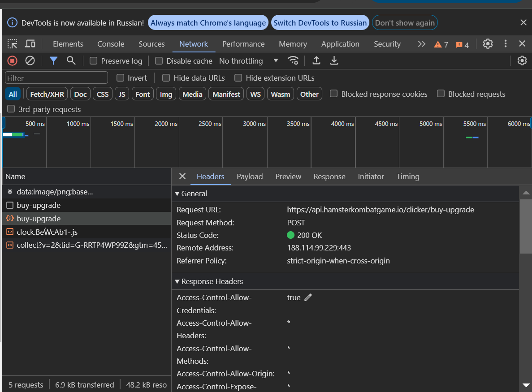The image size is (532, 392).
Task: Open the Initiator tab of request
Action: coord(371,177)
